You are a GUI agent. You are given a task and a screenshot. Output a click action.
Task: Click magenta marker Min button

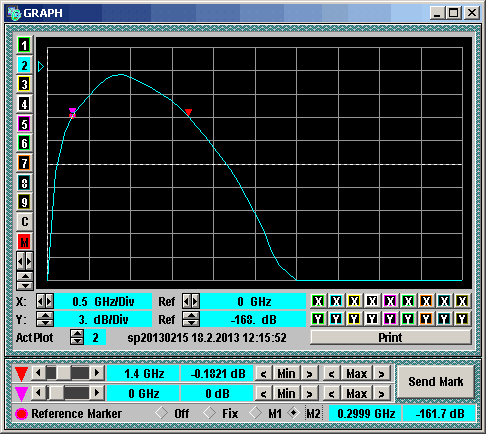286,394
